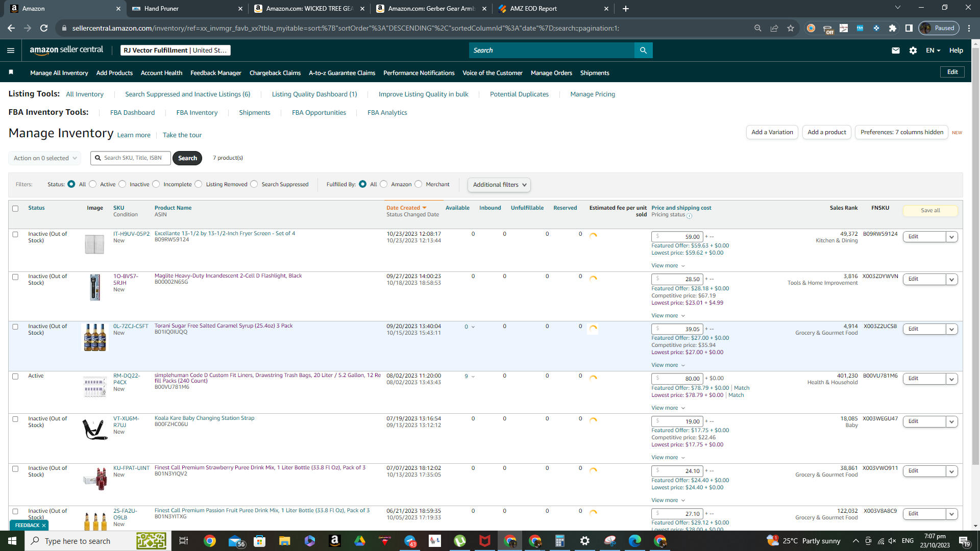Tick the checkbox for Maglite Flashlight row

15,277
